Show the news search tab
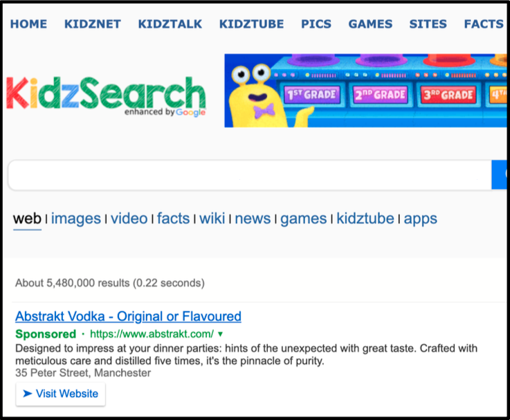510x420 pixels. [253, 219]
